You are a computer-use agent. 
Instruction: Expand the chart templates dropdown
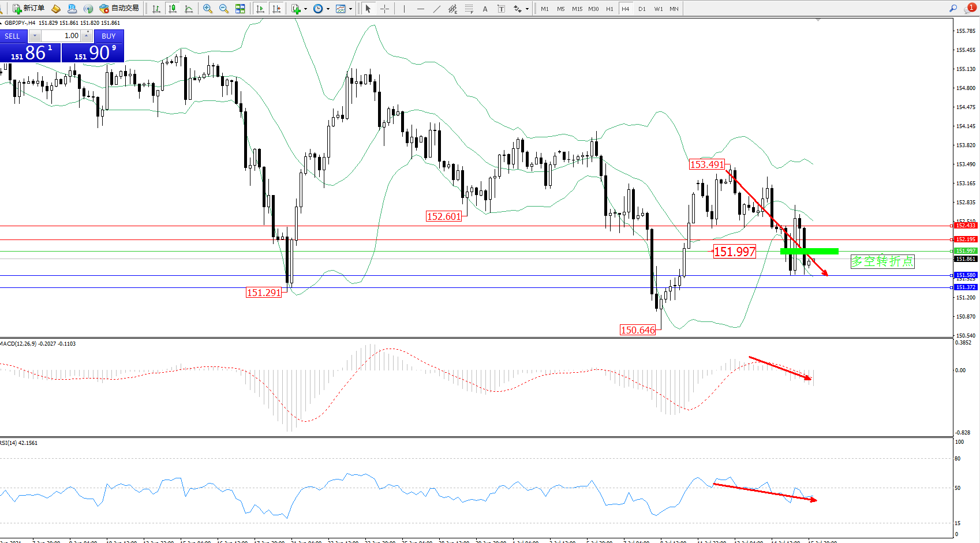[350, 9]
